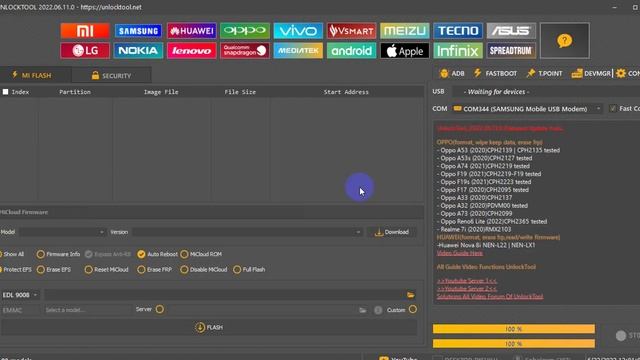Open the Select a model field
The height and width of the screenshot is (360, 640).
[87, 310]
